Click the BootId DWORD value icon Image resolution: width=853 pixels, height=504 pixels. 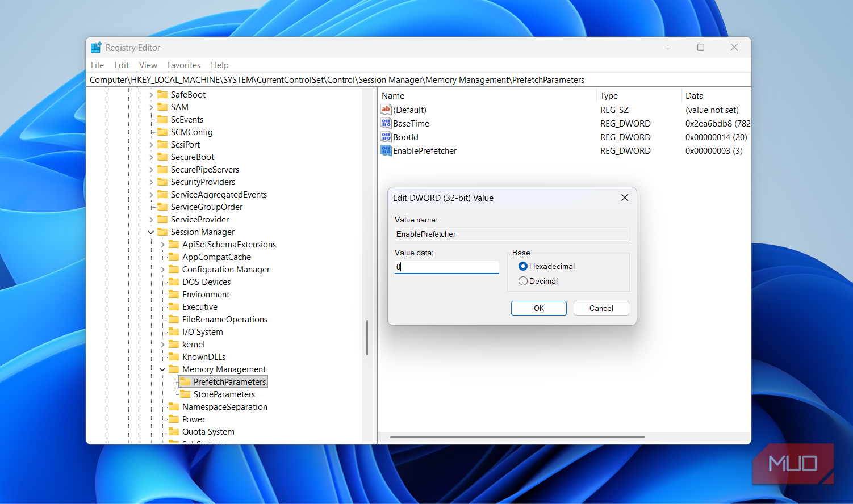[x=386, y=137]
